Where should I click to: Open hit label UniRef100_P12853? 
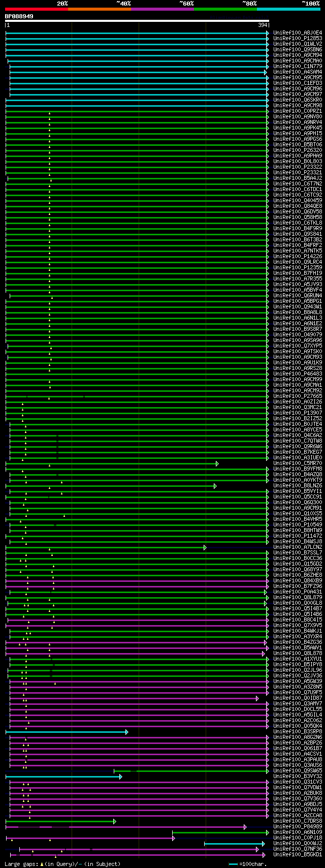(298, 38)
